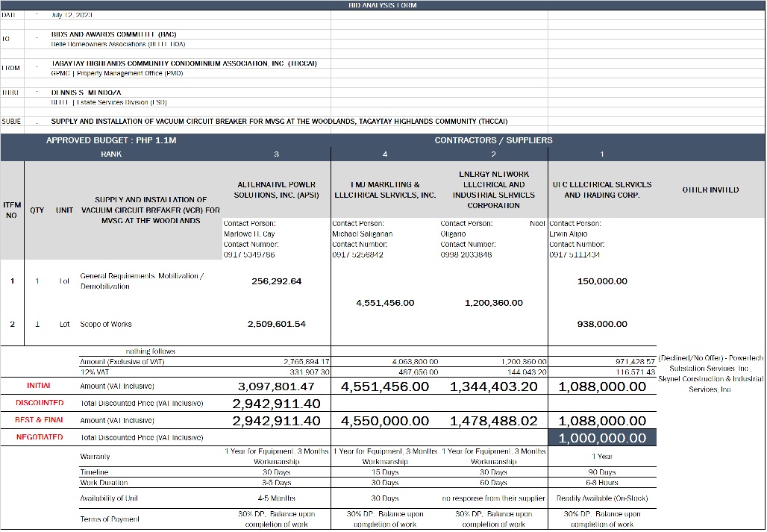Image resolution: width=767 pixels, height=532 pixels.
Task: Select the CONTRACTORS / SUPPLIERS header
Action: pyautogui.click(x=494, y=140)
